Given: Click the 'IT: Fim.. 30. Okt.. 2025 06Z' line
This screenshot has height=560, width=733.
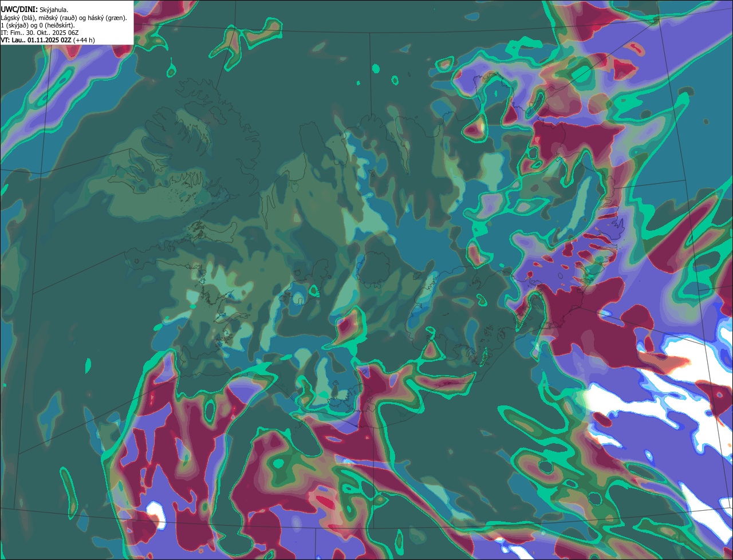Looking at the screenshot, I should 40,33.
